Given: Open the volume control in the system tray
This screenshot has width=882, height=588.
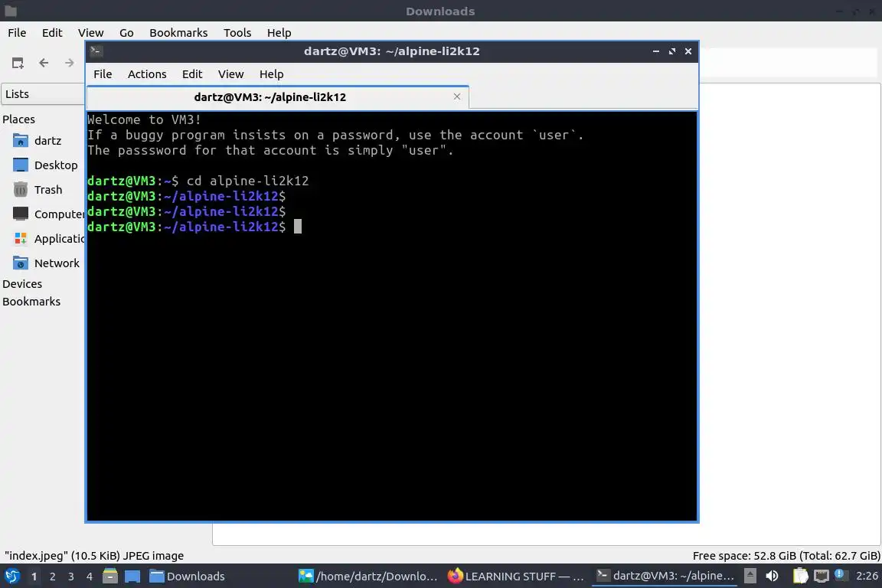Looking at the screenshot, I should click(773, 576).
